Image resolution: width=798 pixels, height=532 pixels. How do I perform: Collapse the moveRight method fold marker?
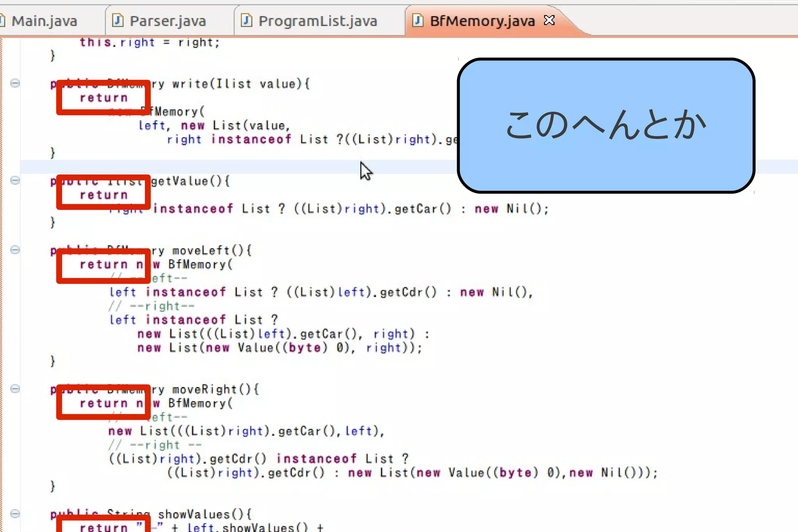(x=15, y=389)
